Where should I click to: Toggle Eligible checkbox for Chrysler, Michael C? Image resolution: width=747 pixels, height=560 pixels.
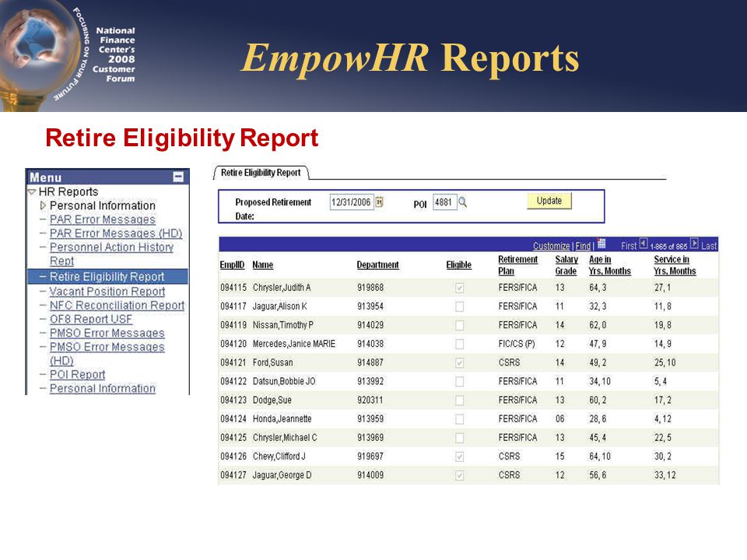point(459,438)
